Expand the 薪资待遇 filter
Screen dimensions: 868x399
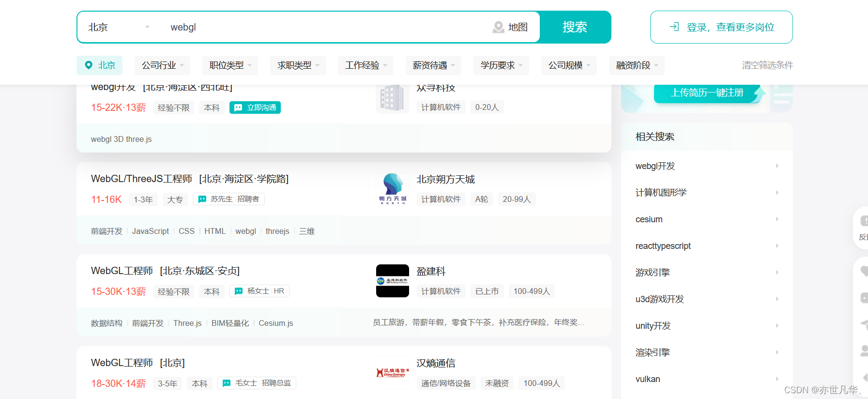tap(433, 65)
